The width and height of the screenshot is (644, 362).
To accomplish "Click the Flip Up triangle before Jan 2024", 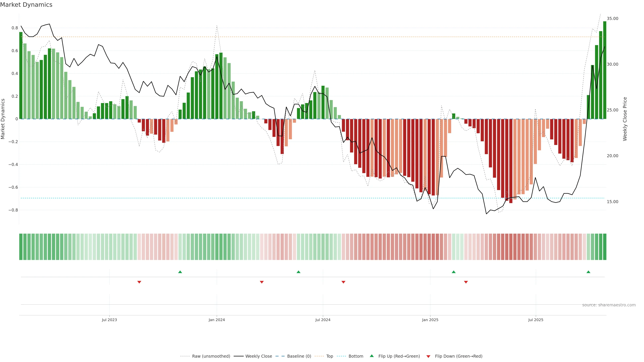I will pos(180,272).
